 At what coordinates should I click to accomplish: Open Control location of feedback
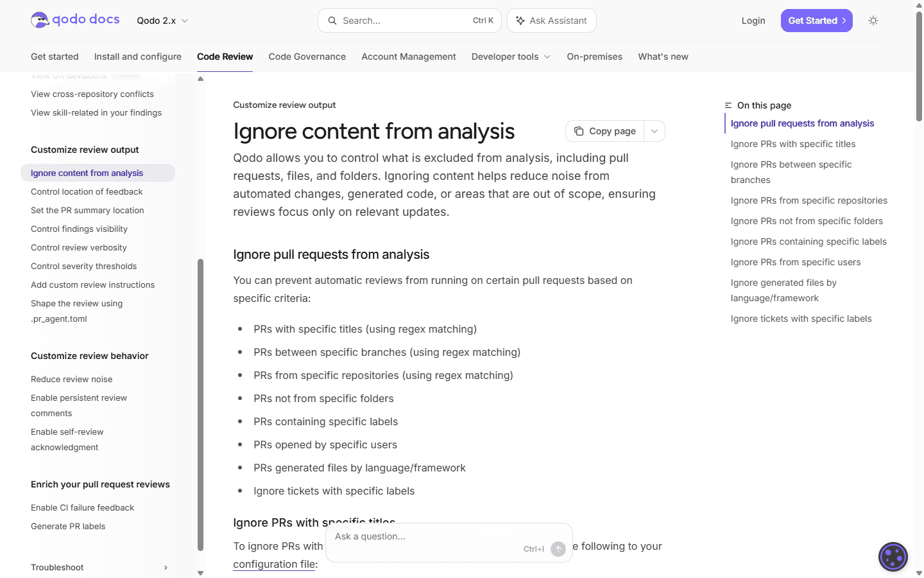[87, 191]
